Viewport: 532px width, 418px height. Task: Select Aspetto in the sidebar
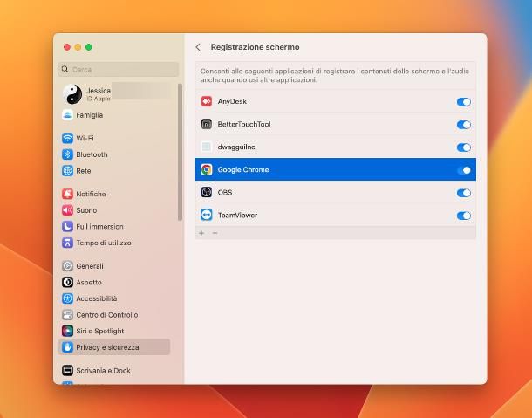(114, 282)
